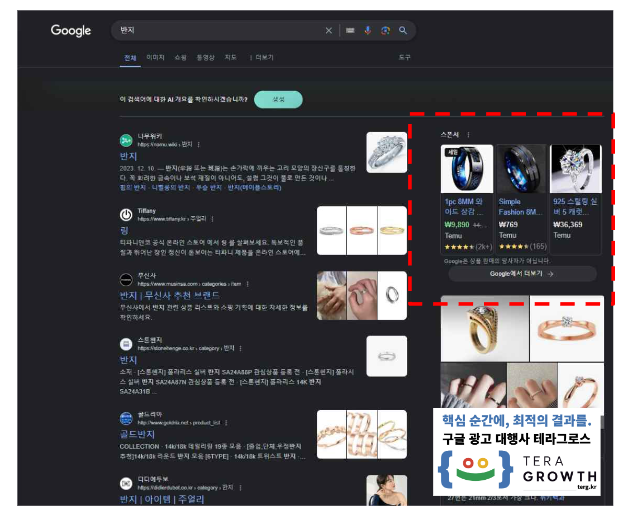Open the 골드리아 chain ring thumbnail

click(332, 434)
